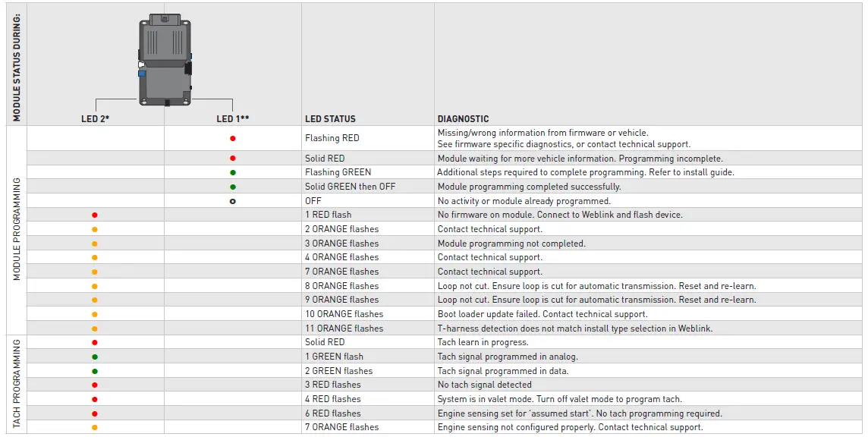868x437 pixels.
Task: Select the orange dot for 8 ORANGE flashes
Action: 95,286
